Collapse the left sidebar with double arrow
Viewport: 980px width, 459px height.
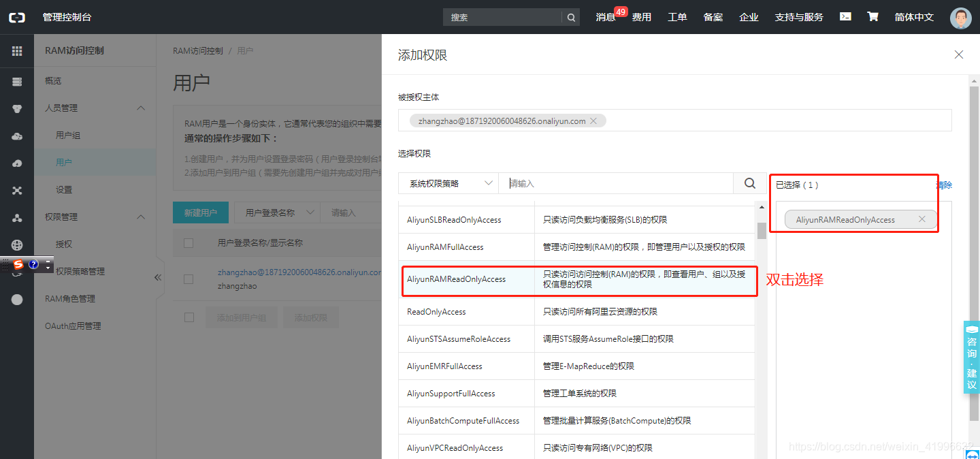pyautogui.click(x=158, y=277)
